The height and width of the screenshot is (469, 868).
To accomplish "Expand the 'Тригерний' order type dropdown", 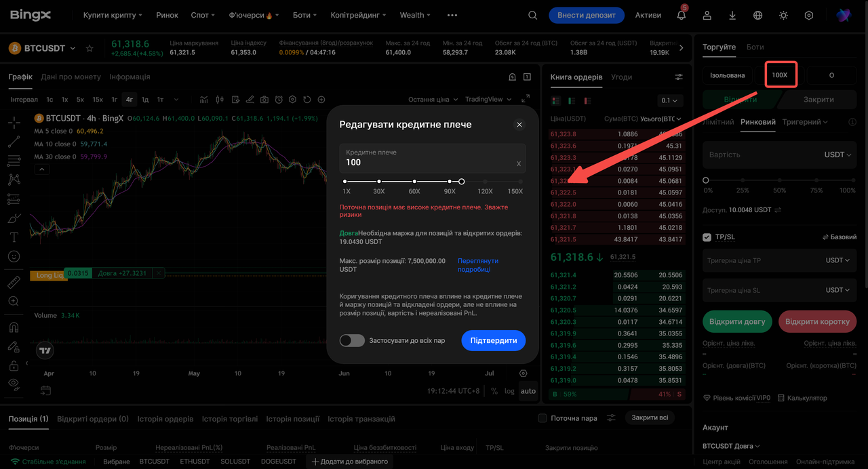I will (x=805, y=122).
